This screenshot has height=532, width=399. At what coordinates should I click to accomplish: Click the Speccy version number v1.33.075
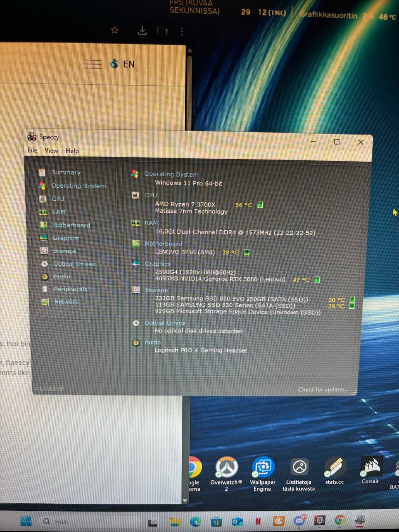click(49, 389)
